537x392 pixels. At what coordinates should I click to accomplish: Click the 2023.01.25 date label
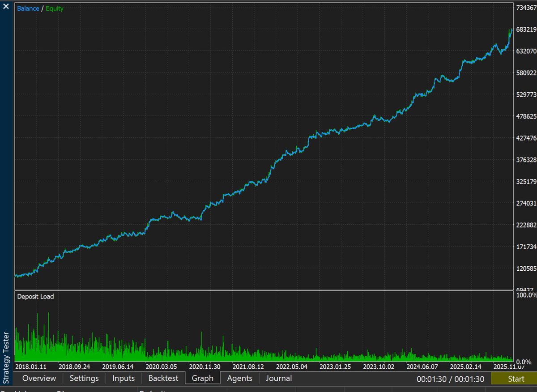point(335,366)
